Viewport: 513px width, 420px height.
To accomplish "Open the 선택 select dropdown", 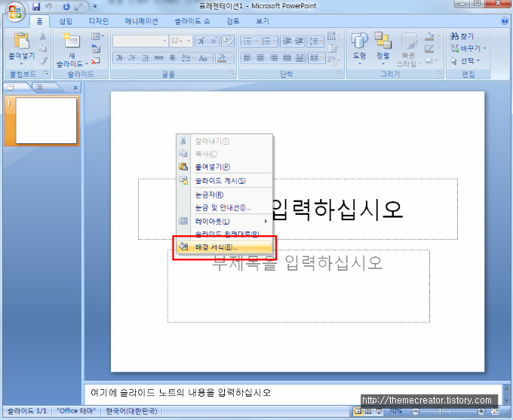I will click(x=465, y=61).
